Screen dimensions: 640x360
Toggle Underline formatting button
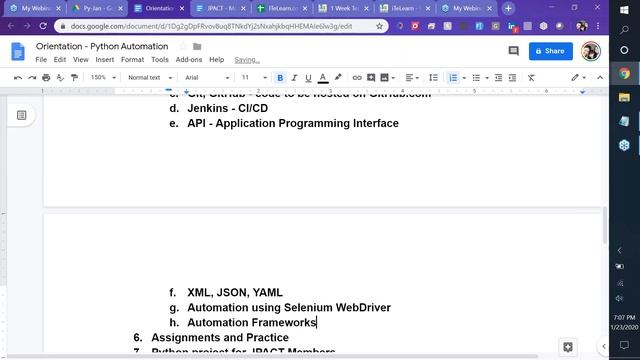coord(308,78)
